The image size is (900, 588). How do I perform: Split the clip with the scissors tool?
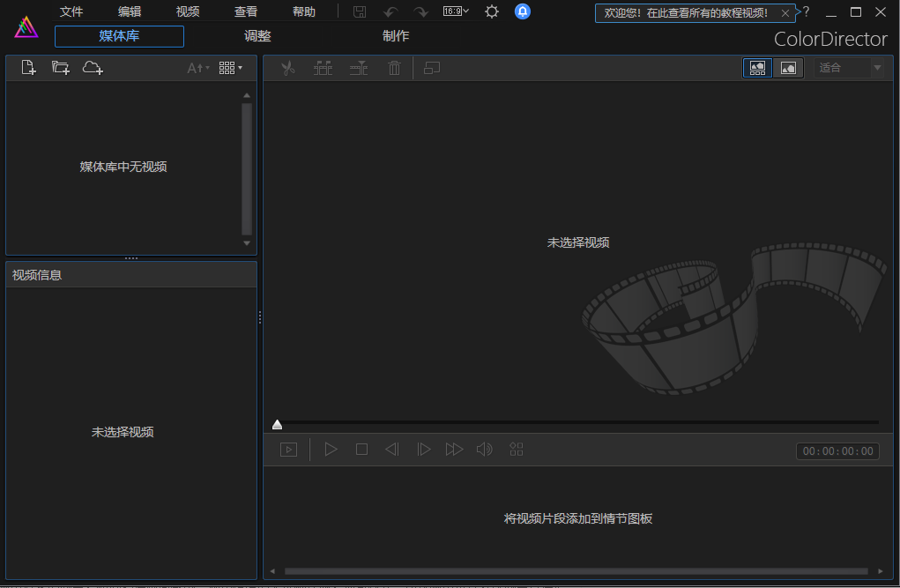click(287, 67)
